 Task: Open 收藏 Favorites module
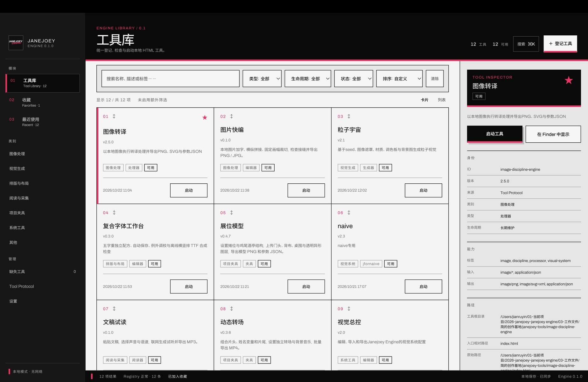(x=43, y=103)
